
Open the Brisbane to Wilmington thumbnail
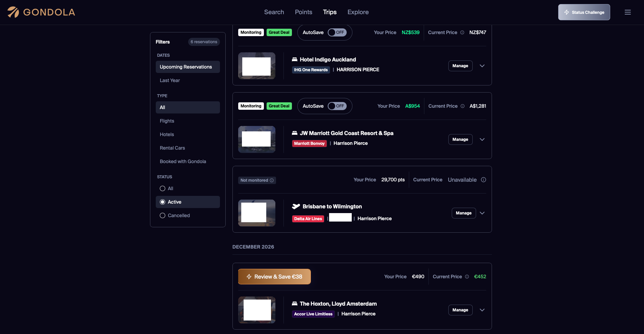click(257, 213)
